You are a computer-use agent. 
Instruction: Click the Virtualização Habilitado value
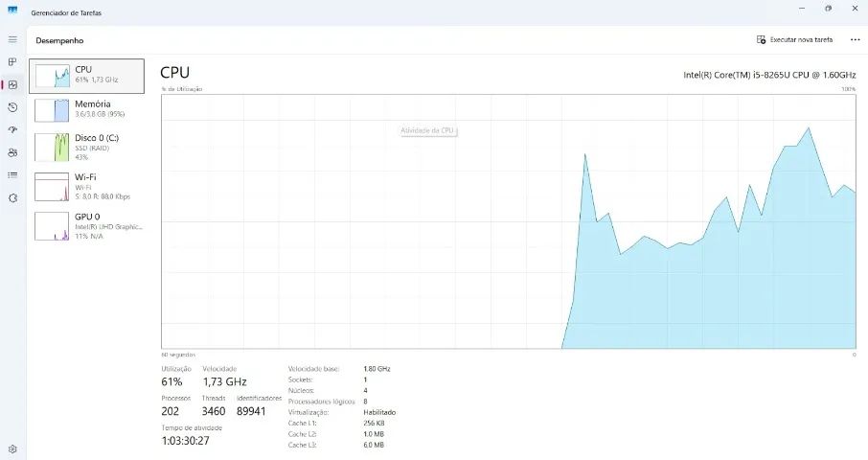click(379, 412)
